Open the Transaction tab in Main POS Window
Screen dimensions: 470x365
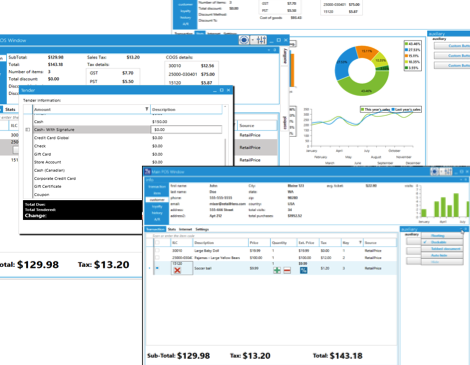pyautogui.click(x=155, y=229)
